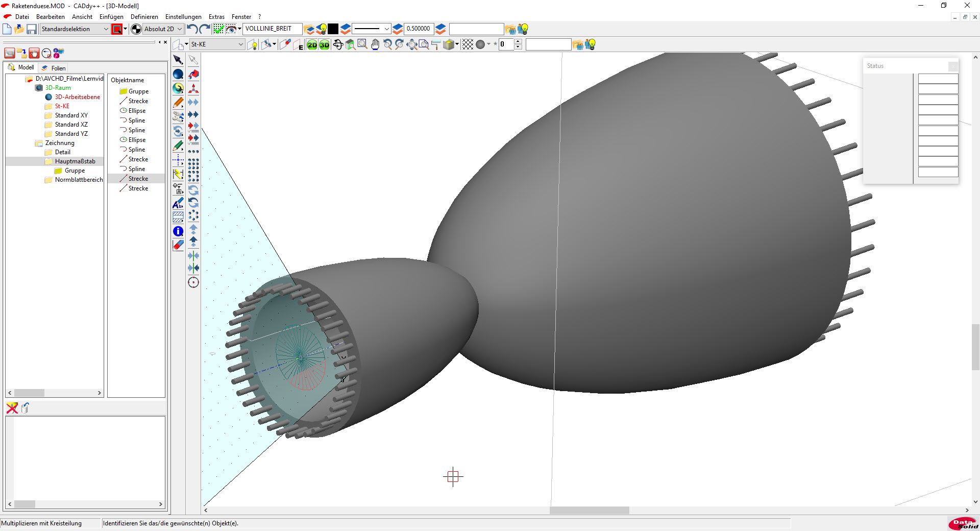Click the undo arrow icon
The image size is (980, 531).
point(192,29)
